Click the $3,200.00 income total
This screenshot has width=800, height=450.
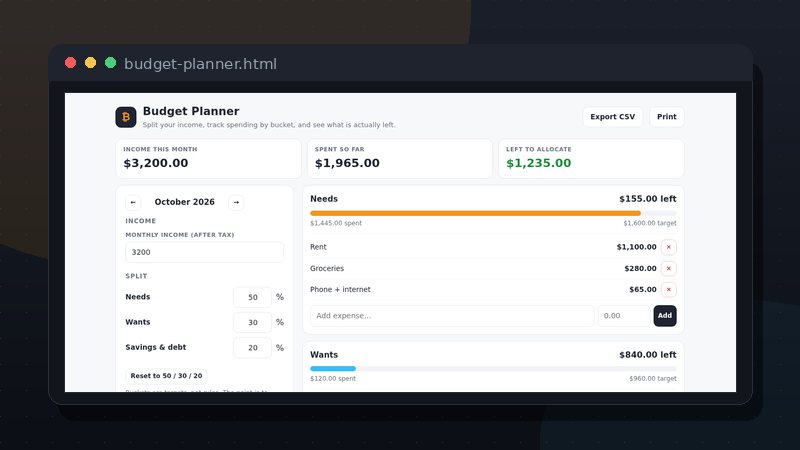[156, 163]
